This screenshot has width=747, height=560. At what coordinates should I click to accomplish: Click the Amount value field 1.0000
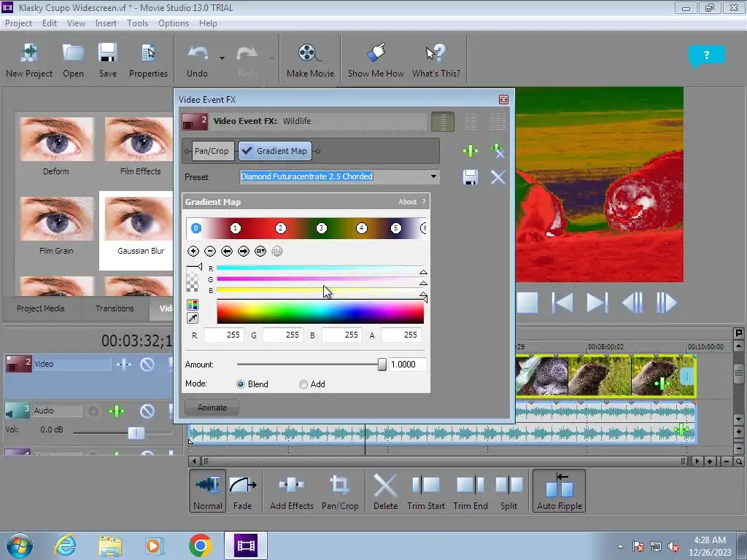point(407,365)
